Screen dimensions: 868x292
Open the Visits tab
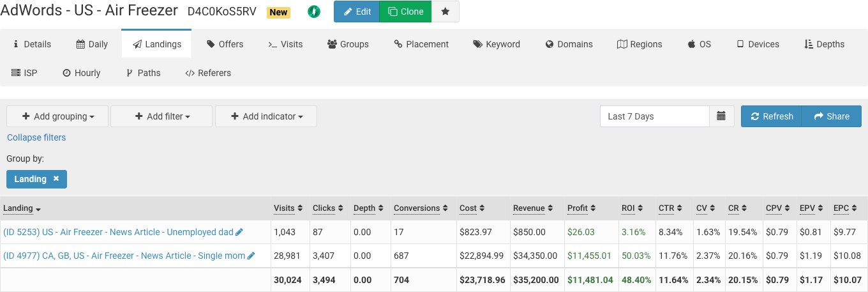[285, 44]
